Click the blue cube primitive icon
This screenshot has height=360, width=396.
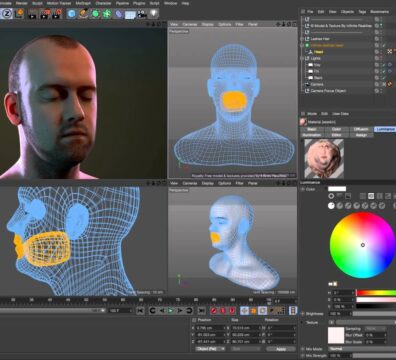(x=72, y=14)
